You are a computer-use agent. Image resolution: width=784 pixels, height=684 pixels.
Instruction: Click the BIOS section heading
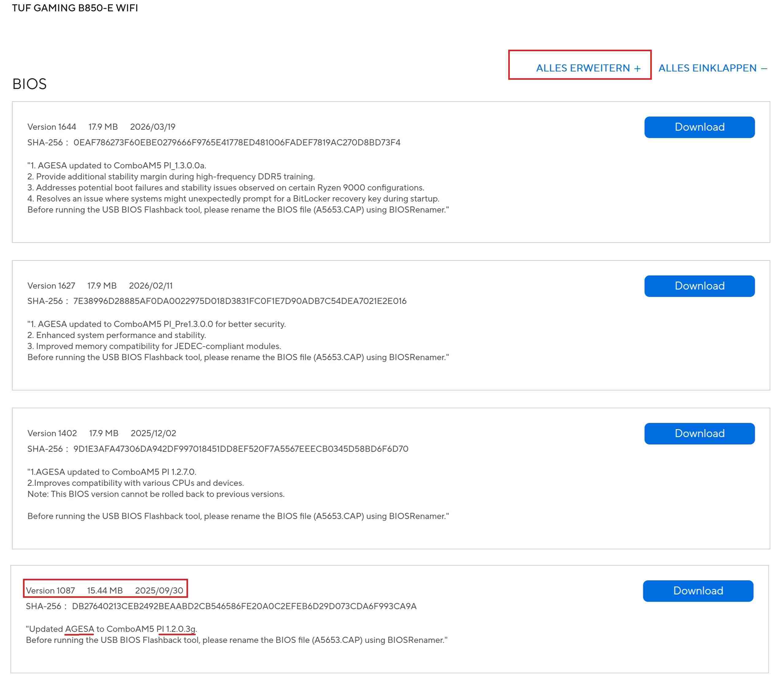(29, 84)
